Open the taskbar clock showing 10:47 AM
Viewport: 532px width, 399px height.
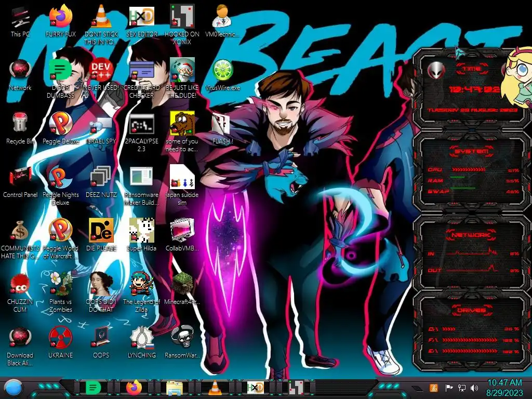504,388
